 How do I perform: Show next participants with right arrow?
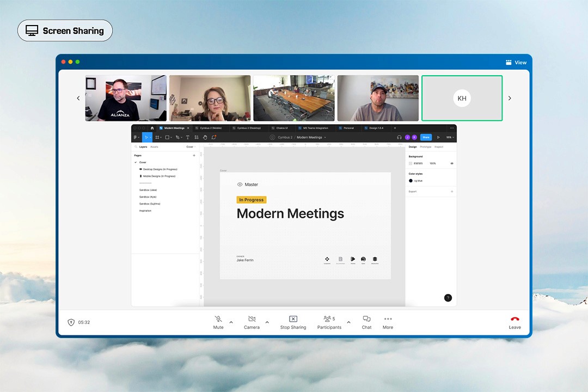510,99
